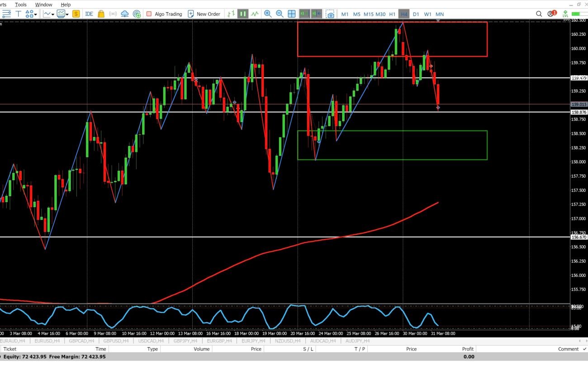
Task: Select the text label tool
Action: tap(19, 14)
